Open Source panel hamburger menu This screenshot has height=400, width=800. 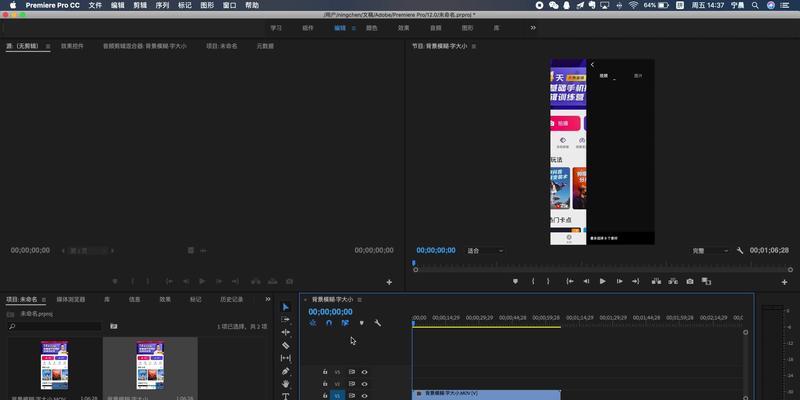[x=48, y=46]
